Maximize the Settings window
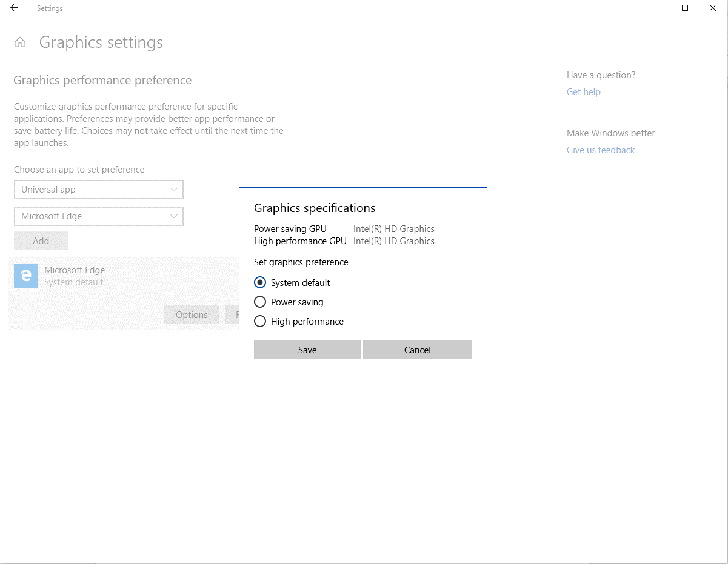 (685, 8)
